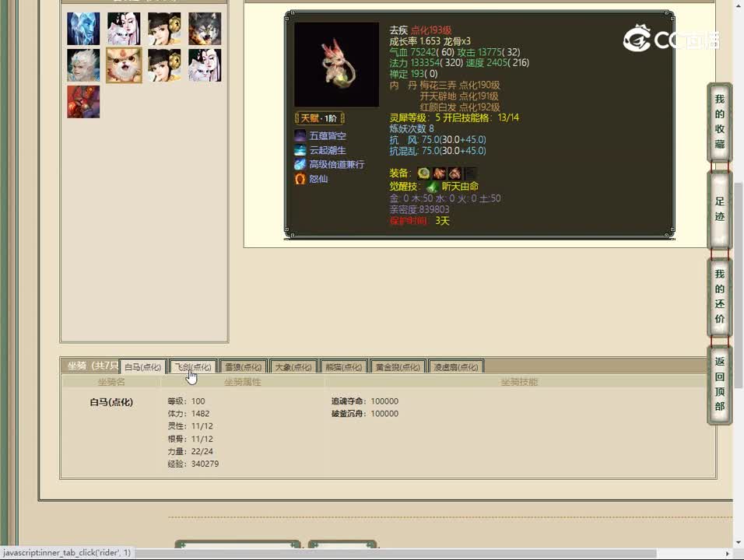Viewport: 744px width, 560px height.
Task: Select girl-with-bell portrait beside the wolf portrait
Action: pos(164,29)
